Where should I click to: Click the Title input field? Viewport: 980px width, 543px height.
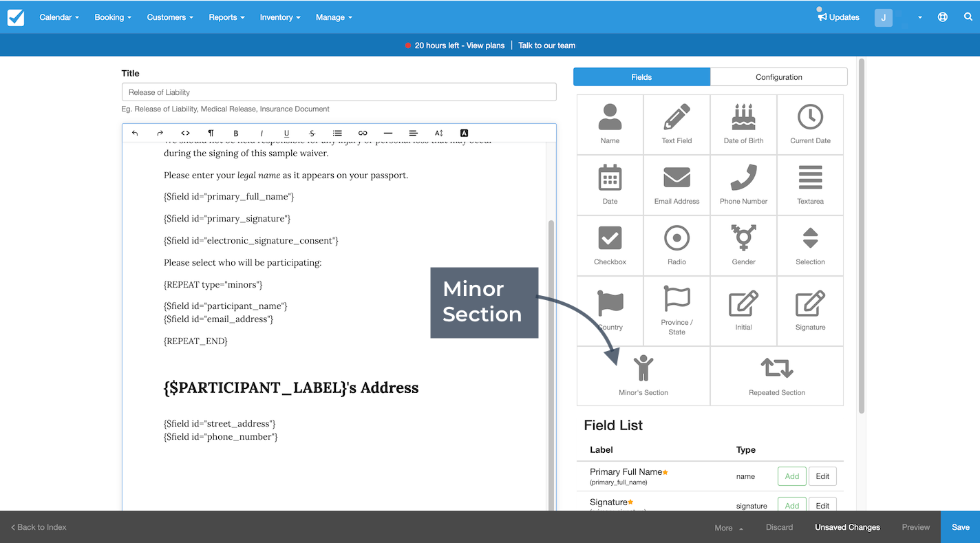(339, 92)
